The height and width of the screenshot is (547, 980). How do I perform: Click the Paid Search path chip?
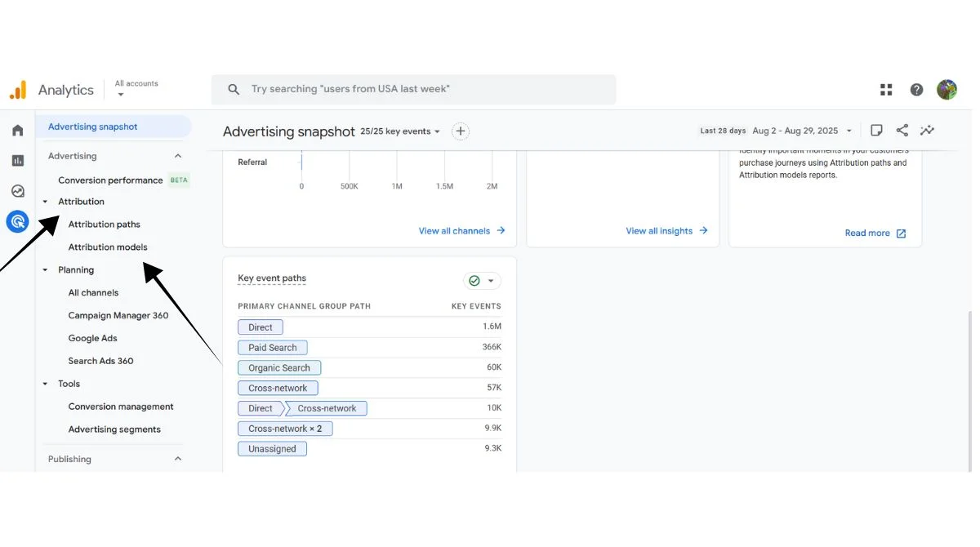[x=273, y=348]
